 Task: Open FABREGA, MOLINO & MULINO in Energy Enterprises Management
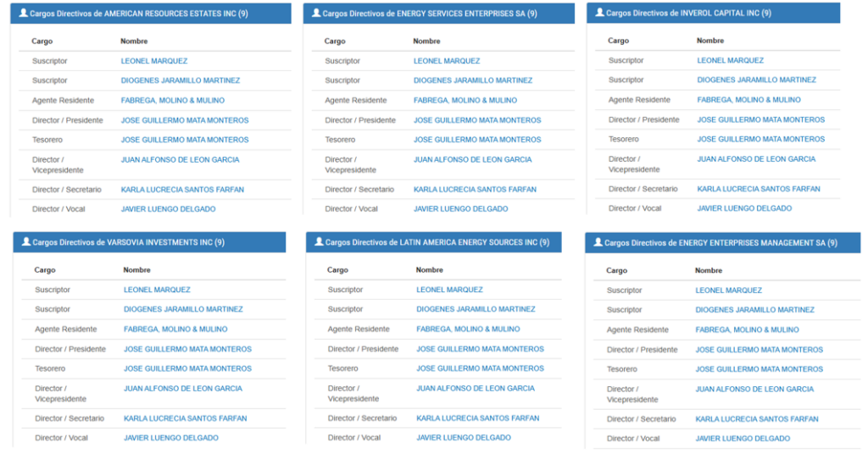pyautogui.click(x=747, y=329)
